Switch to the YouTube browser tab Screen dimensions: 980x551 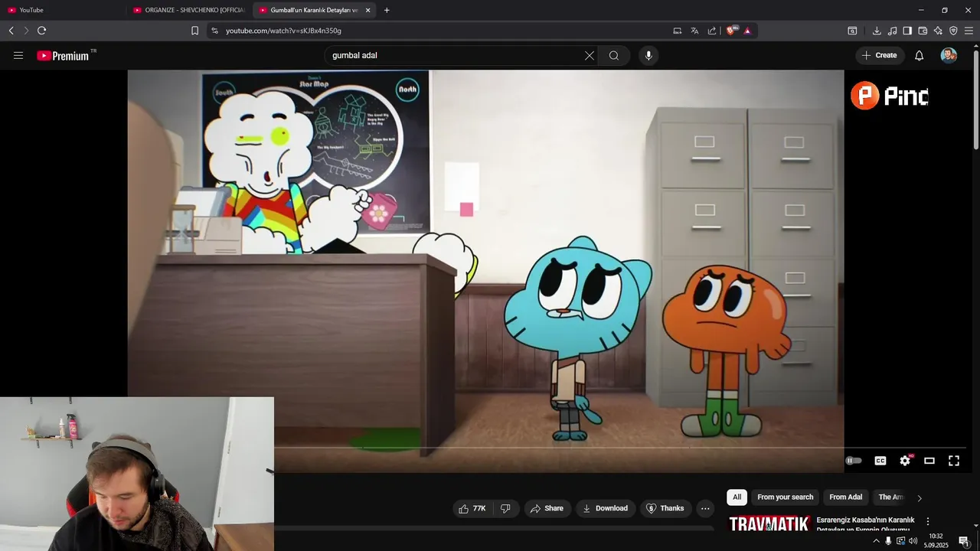tap(63, 10)
